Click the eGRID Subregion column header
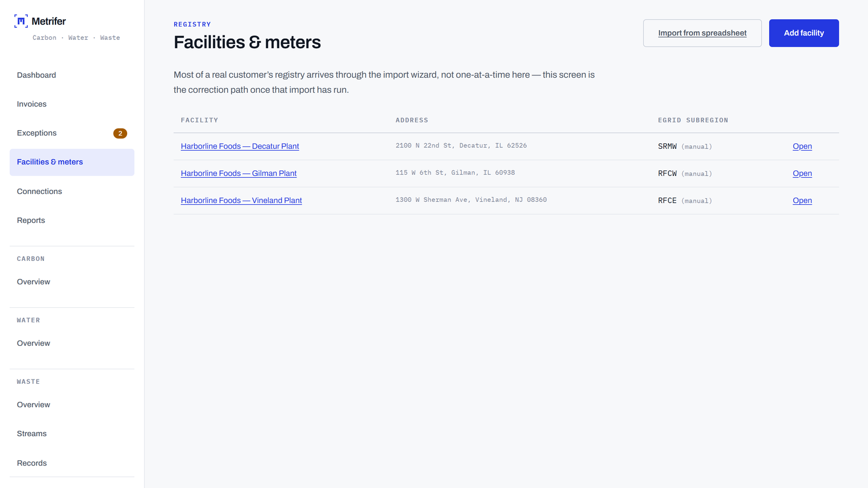 coord(693,120)
